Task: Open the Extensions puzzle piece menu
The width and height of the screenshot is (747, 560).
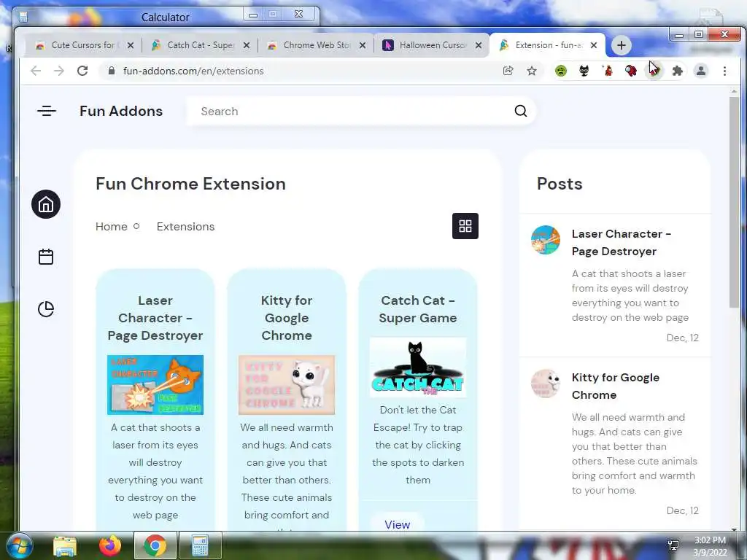Action: (678, 71)
